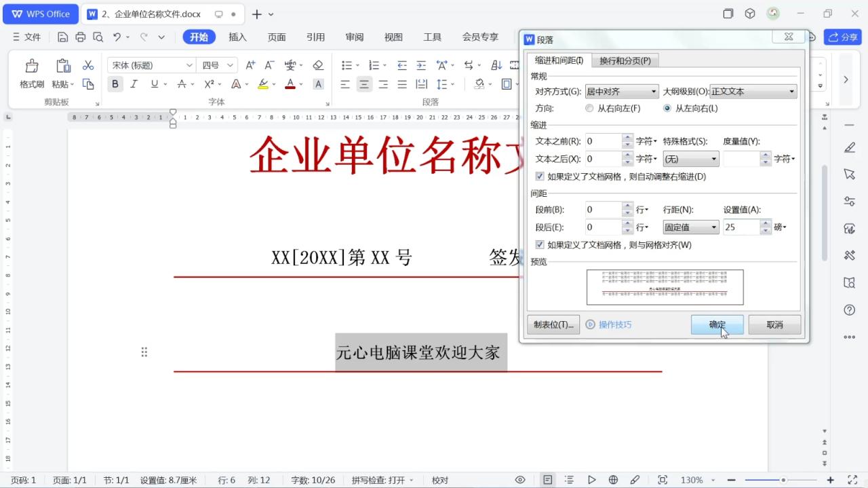Align the paragraph to the left
The height and width of the screenshot is (488, 868).
(x=345, y=84)
